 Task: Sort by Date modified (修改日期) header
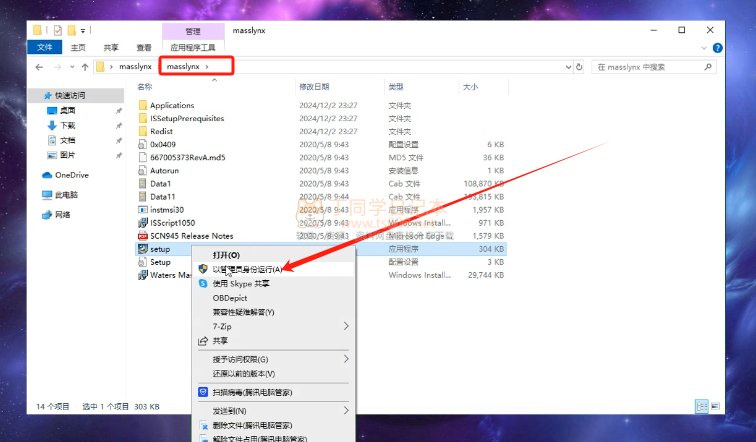[x=314, y=86]
